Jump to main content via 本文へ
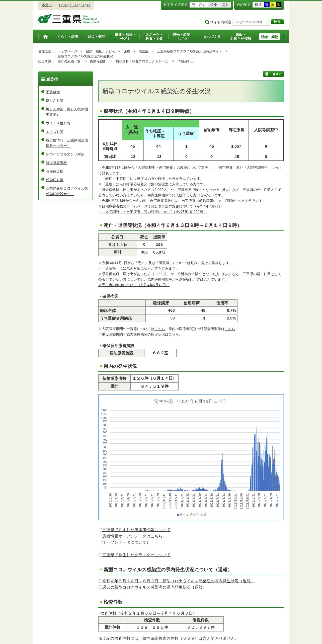Screen dimensions: 322x644 click(x=47, y=5)
